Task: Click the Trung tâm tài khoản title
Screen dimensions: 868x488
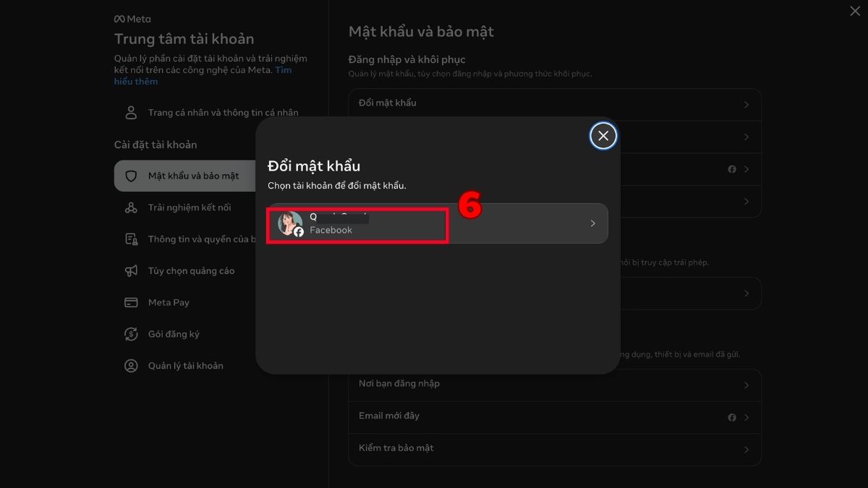Action: pyautogui.click(x=184, y=39)
